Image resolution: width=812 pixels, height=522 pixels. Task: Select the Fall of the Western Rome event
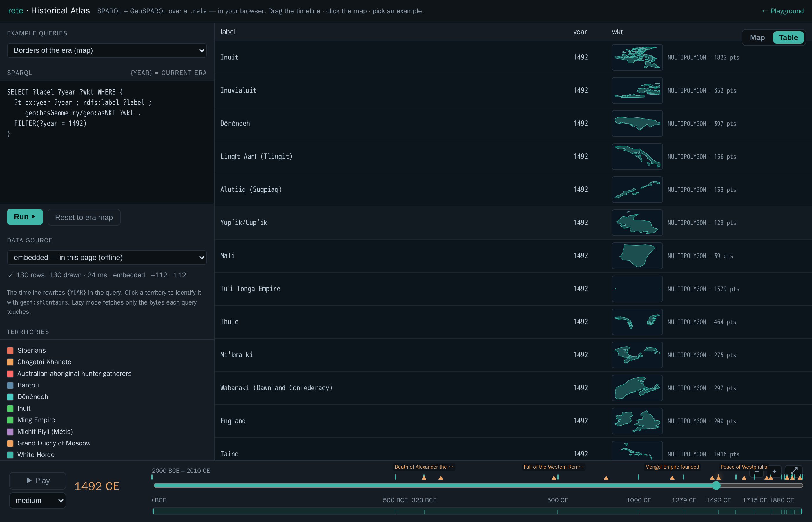pos(553,467)
